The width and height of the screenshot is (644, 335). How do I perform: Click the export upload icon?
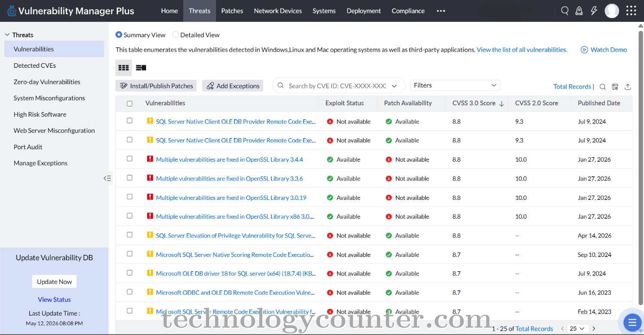(x=628, y=87)
